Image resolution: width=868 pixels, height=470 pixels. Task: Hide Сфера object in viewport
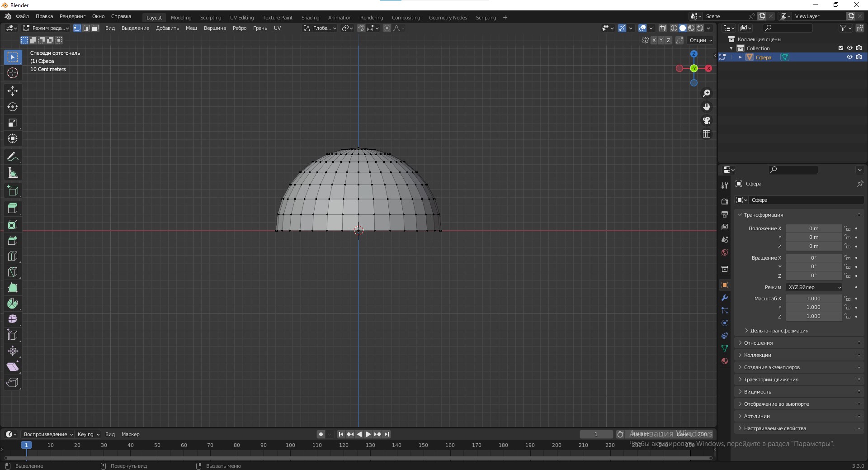click(849, 57)
